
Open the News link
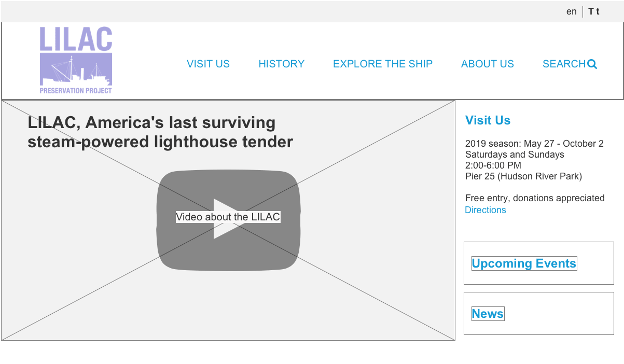(x=488, y=314)
